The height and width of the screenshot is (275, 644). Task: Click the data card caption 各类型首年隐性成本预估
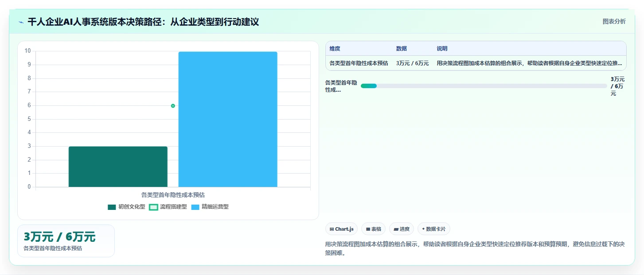pyautogui.click(x=53, y=248)
